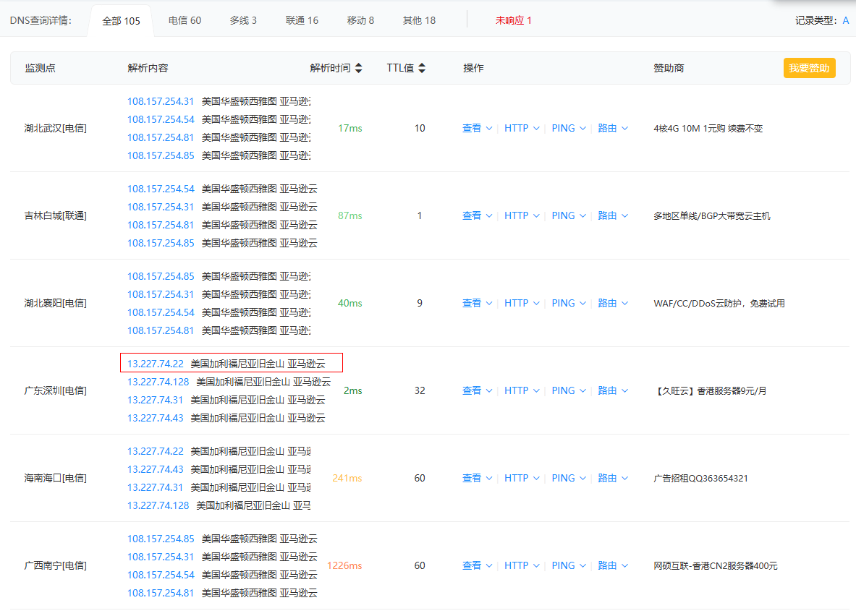Open 路由 dropdown for 吉林白城[联通]
Image resolution: width=856 pixels, height=616 pixels.
tap(613, 215)
